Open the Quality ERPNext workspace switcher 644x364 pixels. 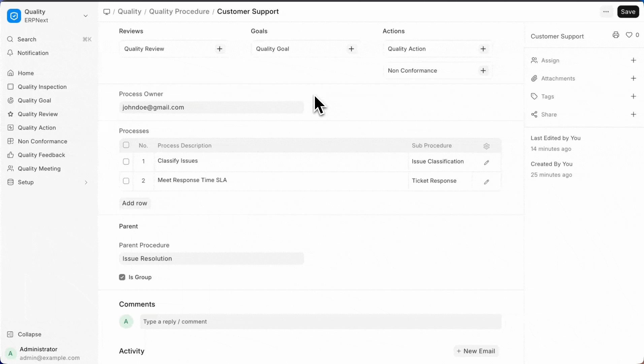86,16
